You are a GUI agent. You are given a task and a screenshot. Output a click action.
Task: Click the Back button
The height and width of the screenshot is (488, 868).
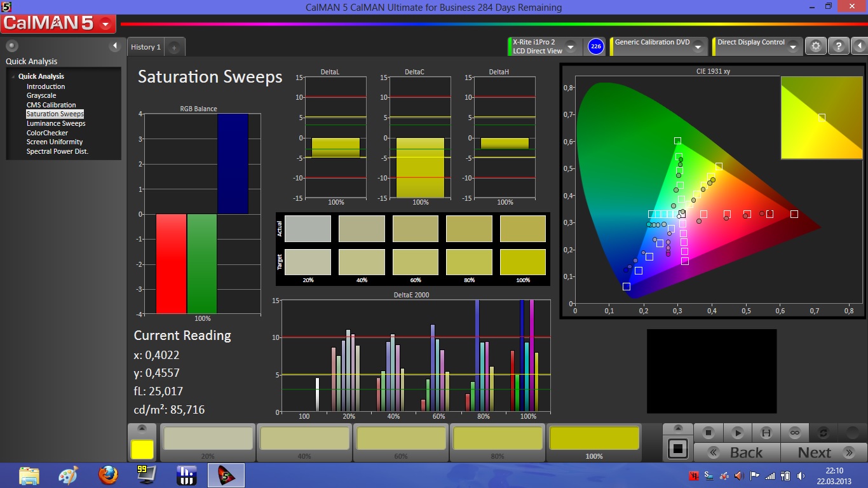(x=737, y=452)
